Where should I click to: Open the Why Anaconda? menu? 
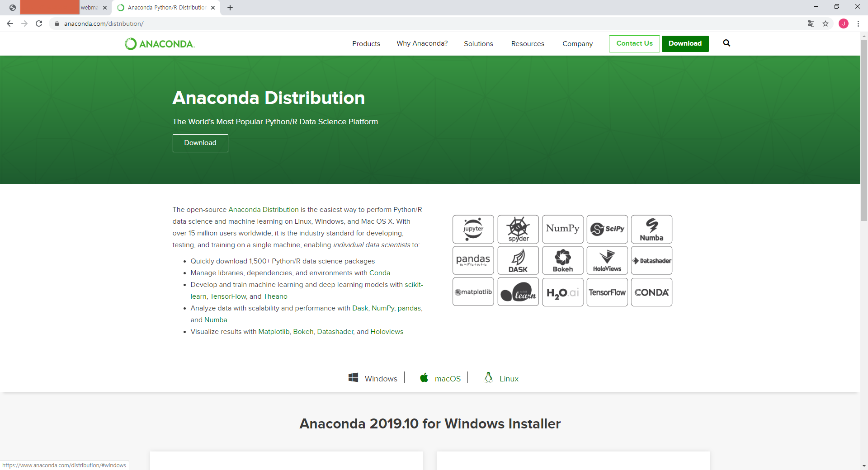pyautogui.click(x=422, y=43)
